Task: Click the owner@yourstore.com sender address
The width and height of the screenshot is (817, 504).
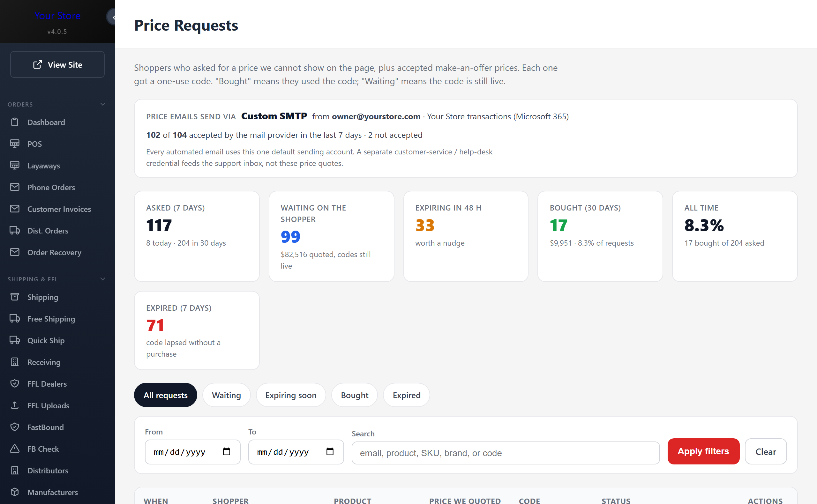Action: (x=376, y=116)
